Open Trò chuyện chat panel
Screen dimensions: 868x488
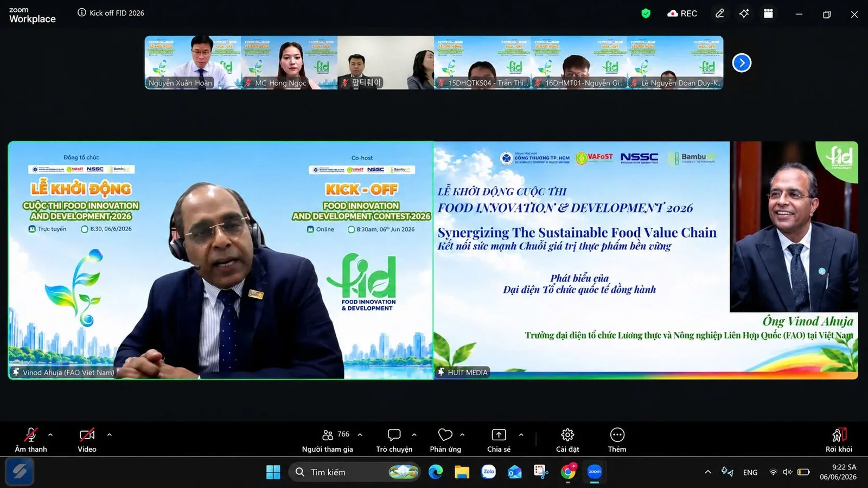point(394,440)
